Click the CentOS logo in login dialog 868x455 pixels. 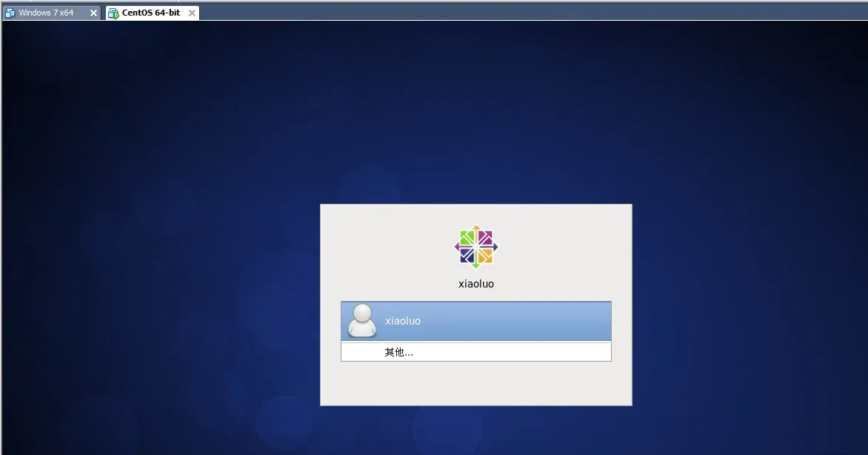[x=476, y=247]
